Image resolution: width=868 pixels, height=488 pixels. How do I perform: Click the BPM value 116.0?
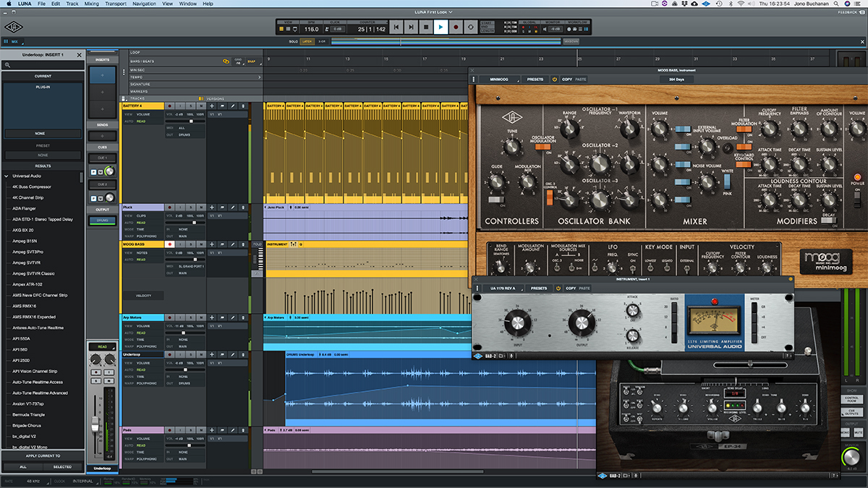pos(311,29)
